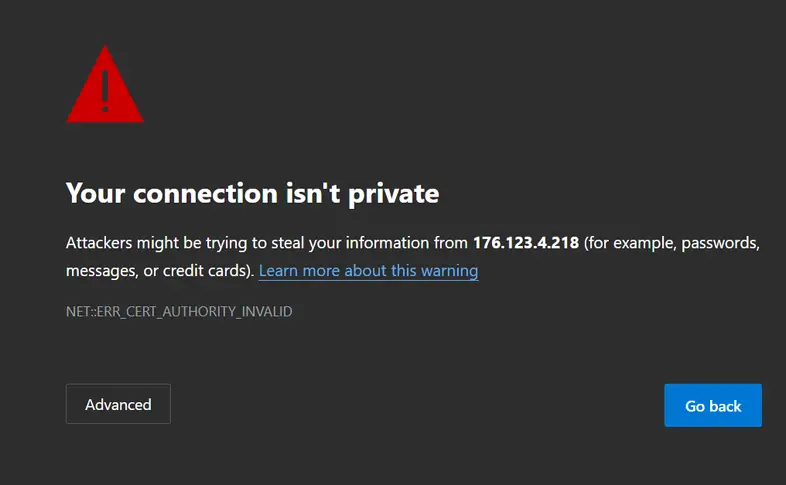Click 'Your' at the heading start
Screen dimensions: 786x485
pos(95,193)
